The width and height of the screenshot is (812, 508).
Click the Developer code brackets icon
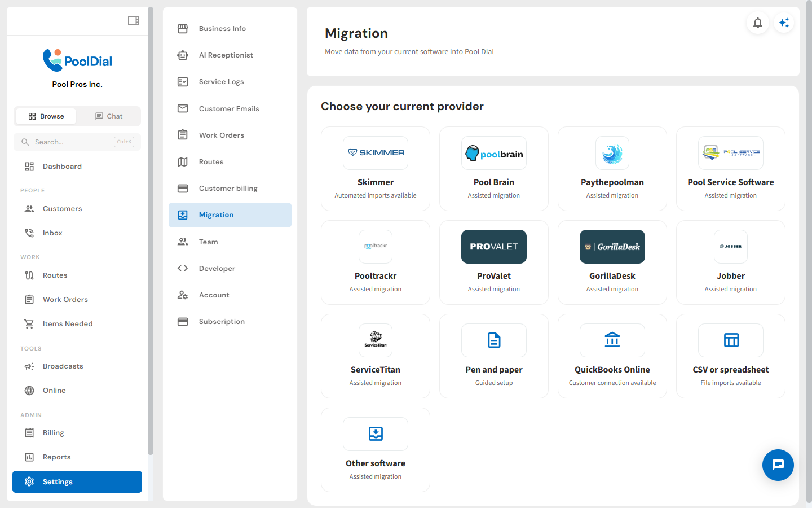[x=183, y=268]
